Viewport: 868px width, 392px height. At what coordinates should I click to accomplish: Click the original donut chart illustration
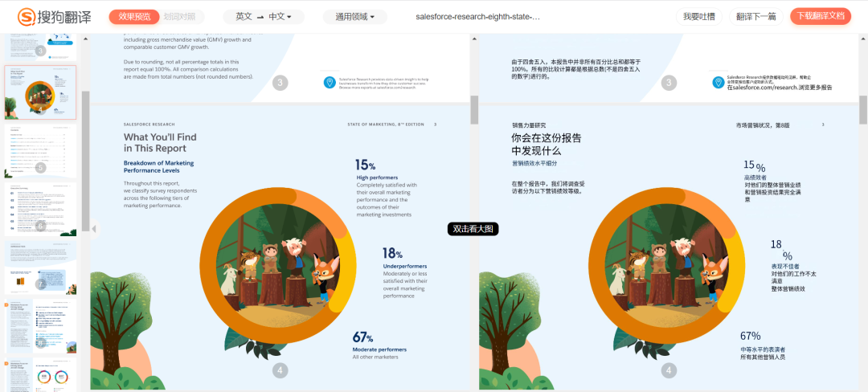point(278,266)
